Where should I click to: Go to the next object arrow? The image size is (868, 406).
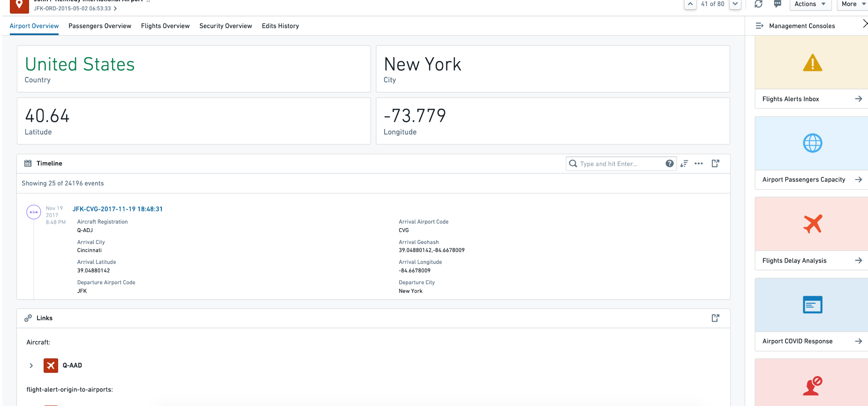735,4
